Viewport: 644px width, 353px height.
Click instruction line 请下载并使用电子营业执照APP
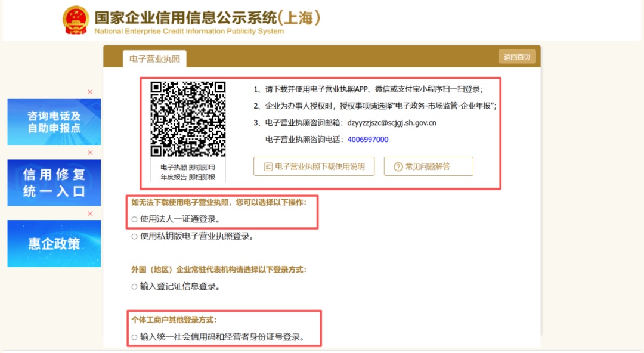368,89
